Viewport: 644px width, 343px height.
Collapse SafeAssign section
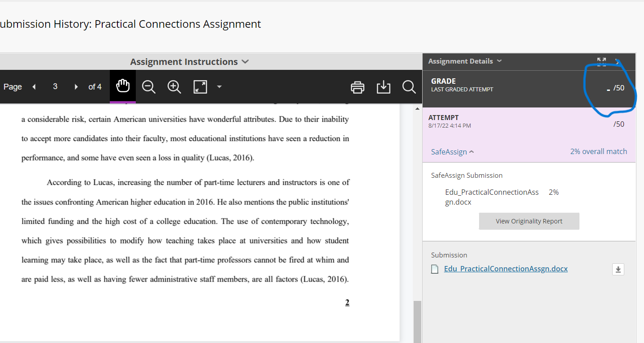452,152
